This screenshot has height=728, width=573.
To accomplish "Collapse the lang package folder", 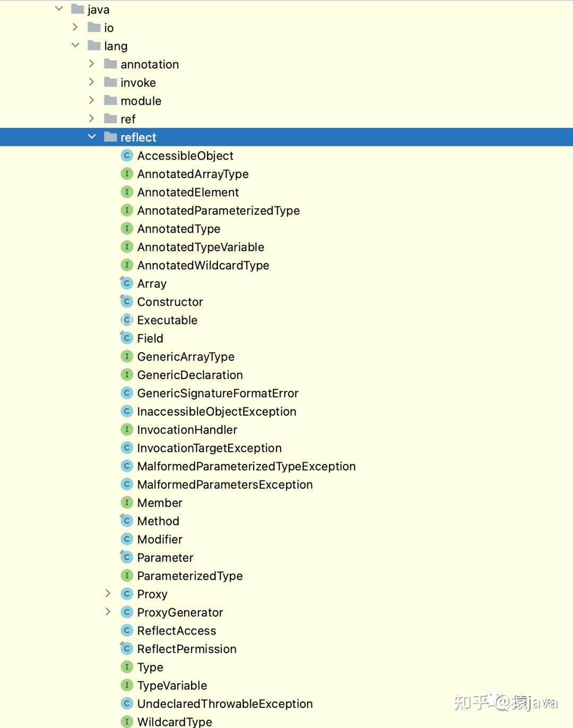I will pyautogui.click(x=75, y=46).
